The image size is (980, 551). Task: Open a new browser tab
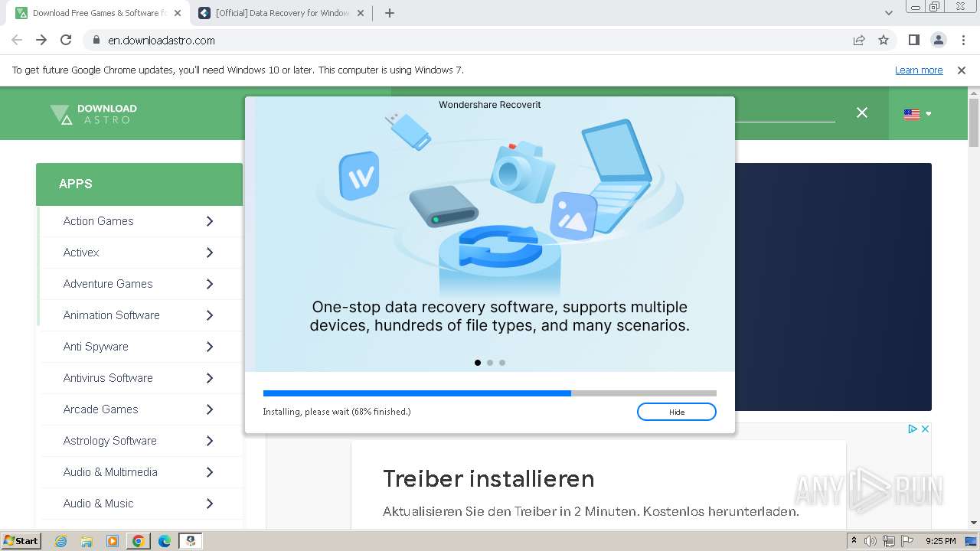[390, 13]
